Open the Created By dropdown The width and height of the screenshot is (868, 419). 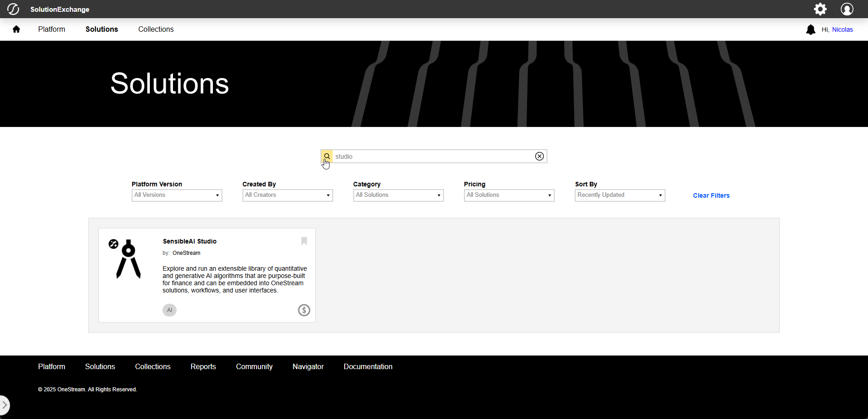point(287,195)
